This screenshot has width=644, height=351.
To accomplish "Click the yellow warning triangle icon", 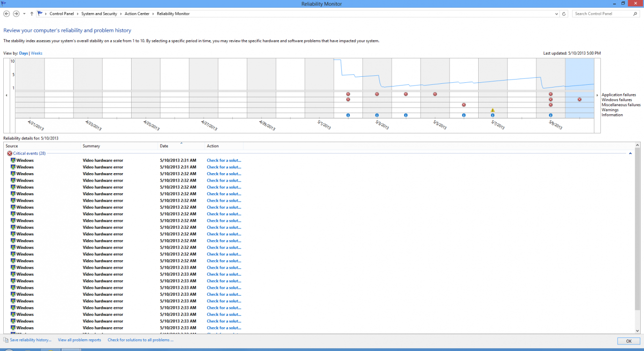I will click(493, 110).
